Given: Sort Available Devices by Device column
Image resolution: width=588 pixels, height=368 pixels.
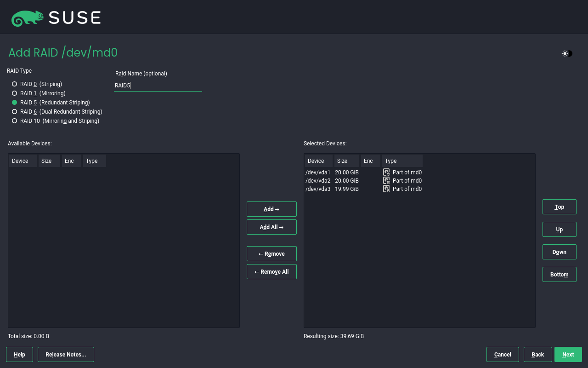Looking at the screenshot, I should (22, 161).
